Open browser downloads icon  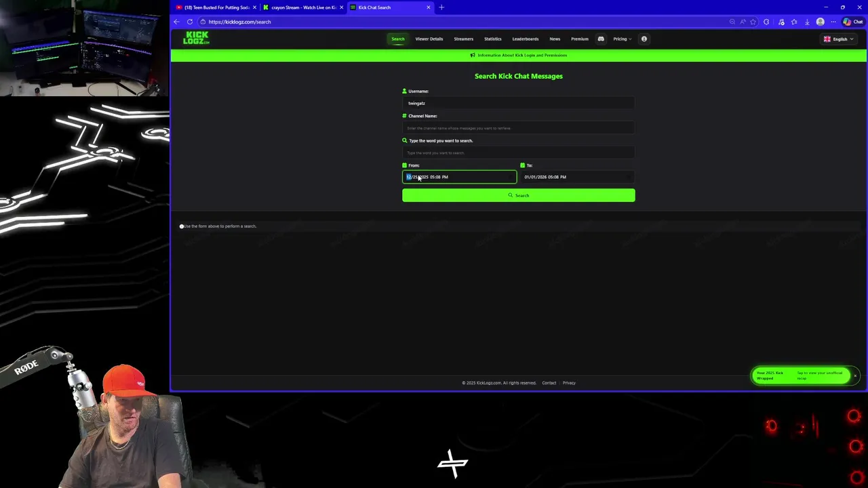[x=807, y=22]
